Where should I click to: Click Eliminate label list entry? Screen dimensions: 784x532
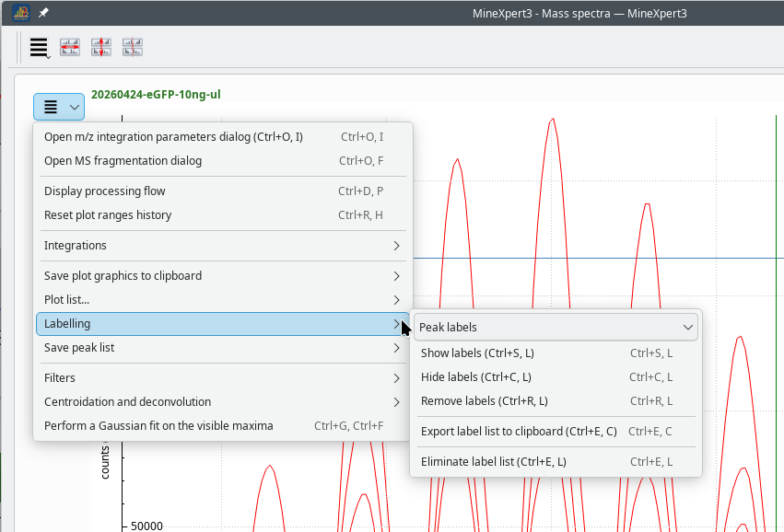tap(556, 462)
